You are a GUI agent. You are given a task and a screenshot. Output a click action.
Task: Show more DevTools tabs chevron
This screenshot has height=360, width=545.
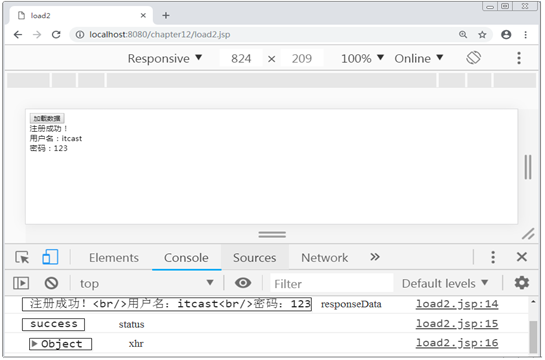(x=375, y=257)
